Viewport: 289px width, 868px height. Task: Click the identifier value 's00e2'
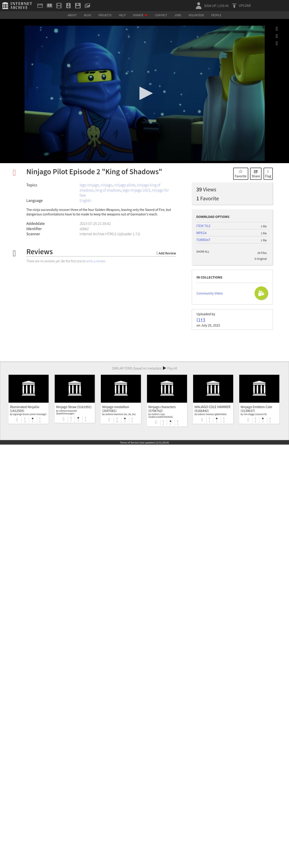tap(84, 229)
